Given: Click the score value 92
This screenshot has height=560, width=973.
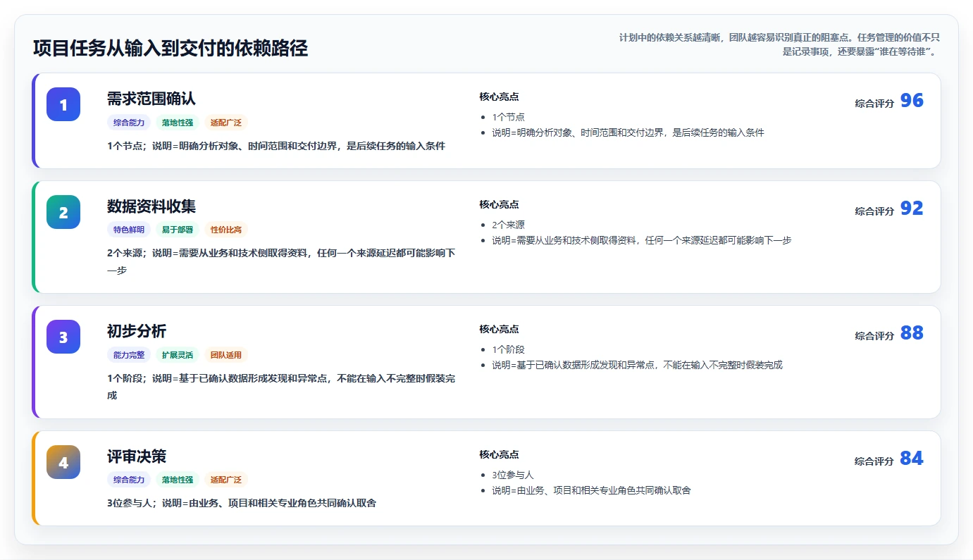Looking at the screenshot, I should [x=912, y=209].
